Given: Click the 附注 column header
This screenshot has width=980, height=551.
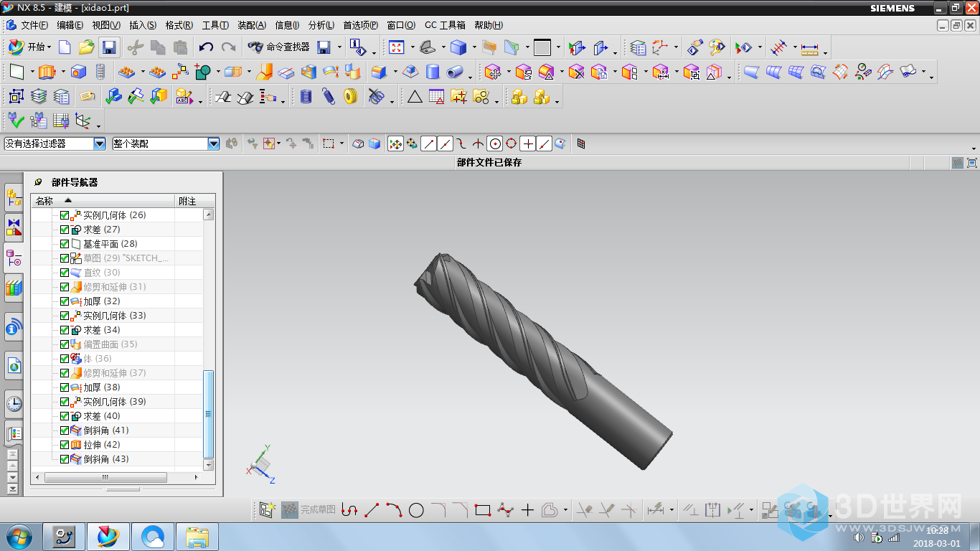Looking at the screenshot, I should (194, 201).
